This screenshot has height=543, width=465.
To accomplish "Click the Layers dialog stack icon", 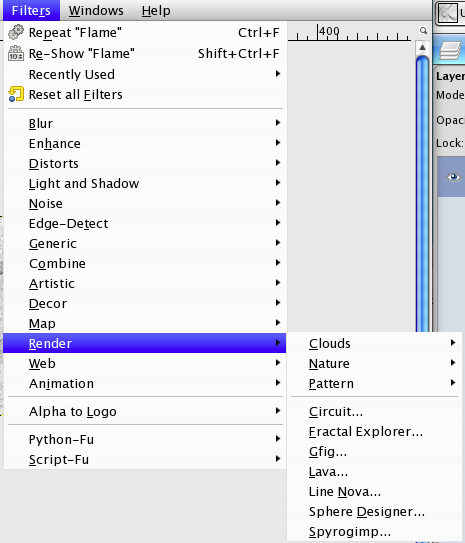I will point(451,51).
